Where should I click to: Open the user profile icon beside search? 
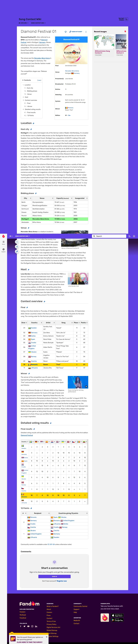(134, 236)
